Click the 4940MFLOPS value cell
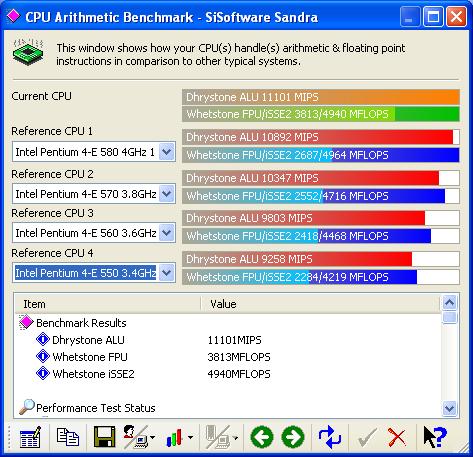The image size is (473, 457). [x=239, y=374]
